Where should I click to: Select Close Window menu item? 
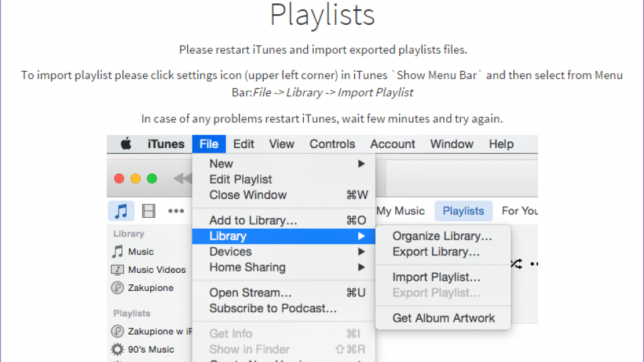[284, 195]
